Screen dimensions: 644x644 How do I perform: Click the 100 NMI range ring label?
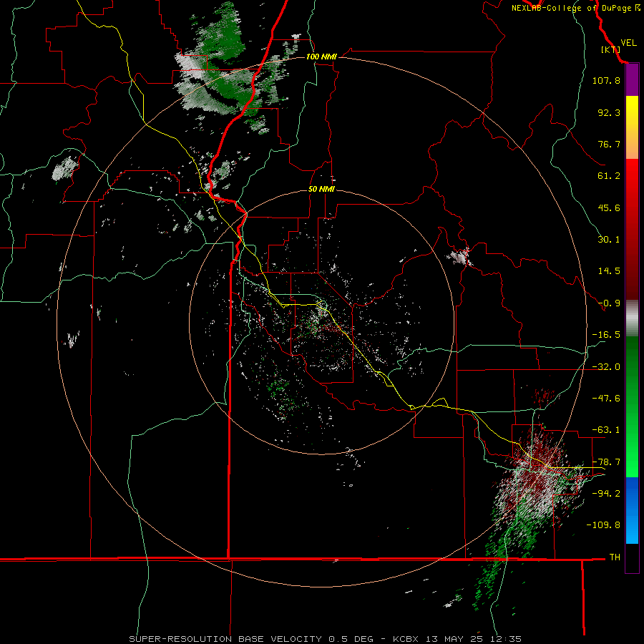click(321, 57)
